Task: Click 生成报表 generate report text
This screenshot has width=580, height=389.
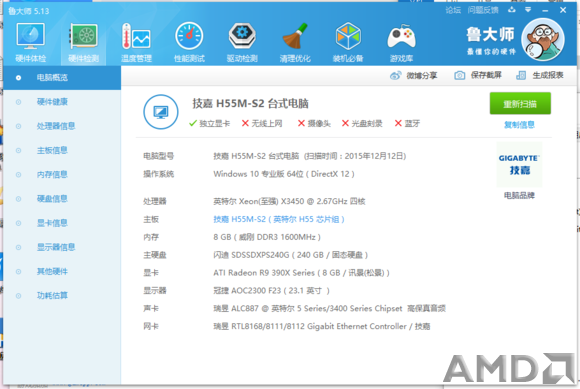Action: [x=548, y=75]
